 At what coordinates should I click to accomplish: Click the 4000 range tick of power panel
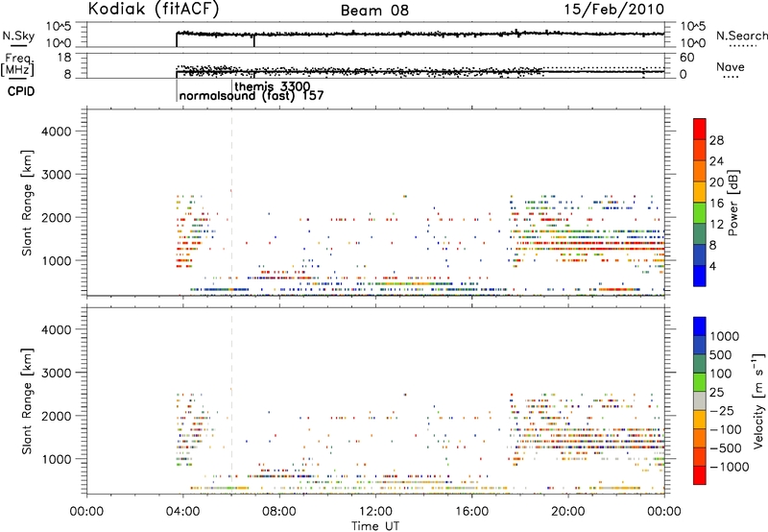57,132
